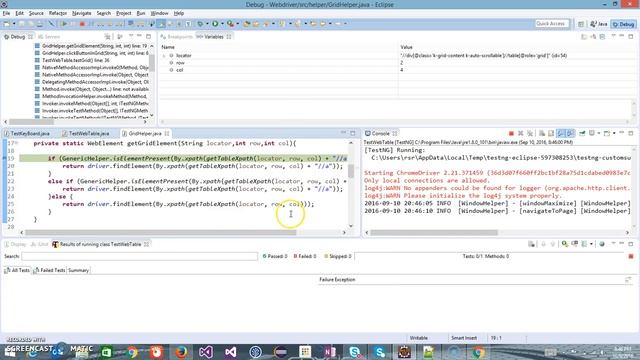Viewport: 640px width, 360px height.
Task: Open the File menu
Action: click(x=7, y=13)
